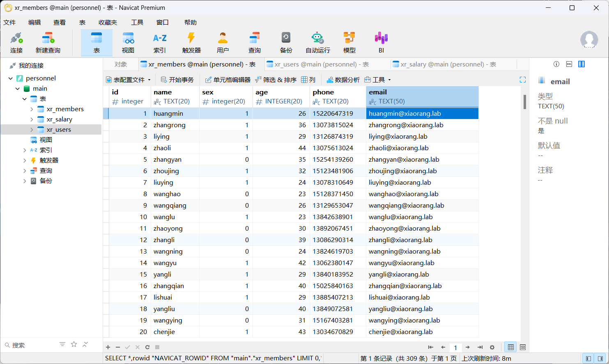Click the phone column header

pyautogui.click(x=338, y=97)
